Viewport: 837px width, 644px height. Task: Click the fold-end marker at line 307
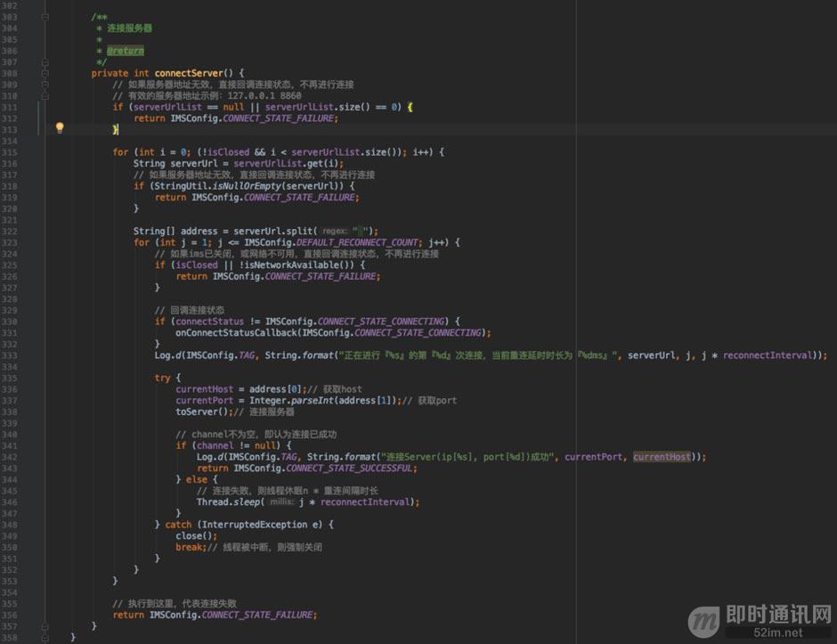[45, 62]
